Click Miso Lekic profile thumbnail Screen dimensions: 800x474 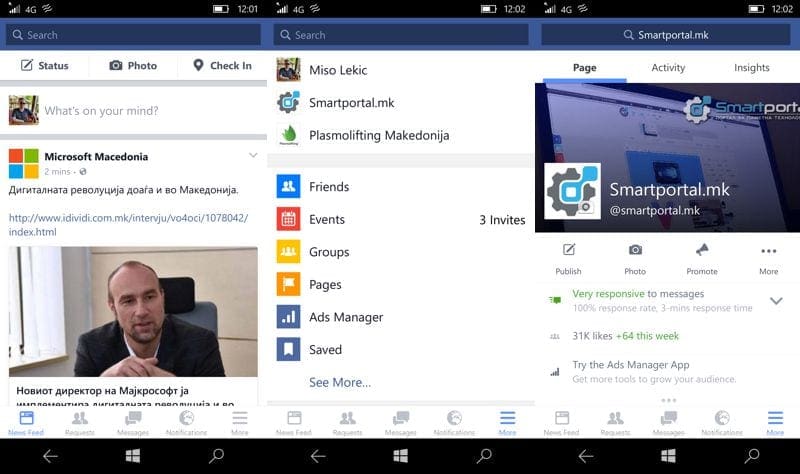tap(288, 69)
